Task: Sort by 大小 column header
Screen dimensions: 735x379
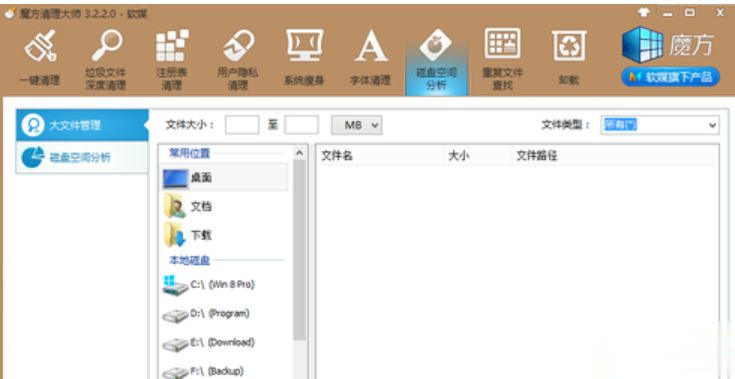Action: click(477, 156)
